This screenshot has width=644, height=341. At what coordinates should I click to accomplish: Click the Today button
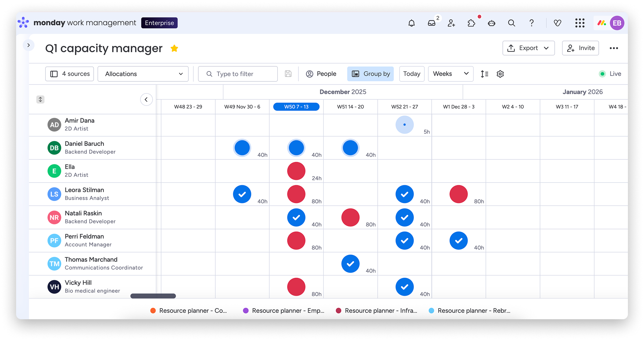(x=412, y=74)
